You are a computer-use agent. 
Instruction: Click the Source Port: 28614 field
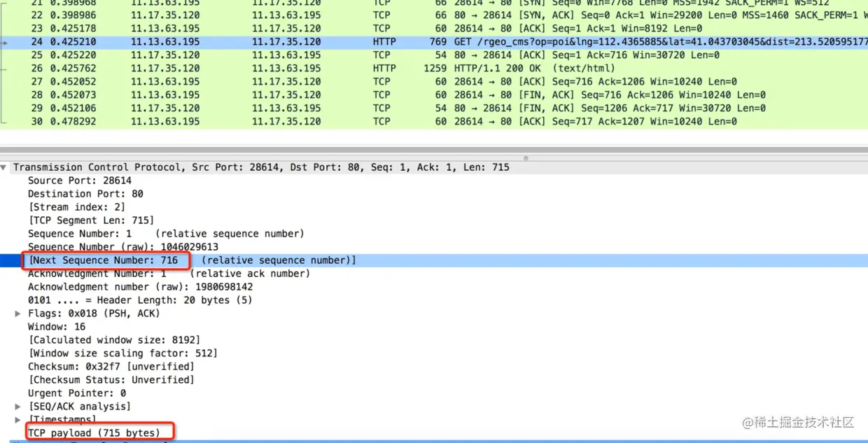point(80,181)
